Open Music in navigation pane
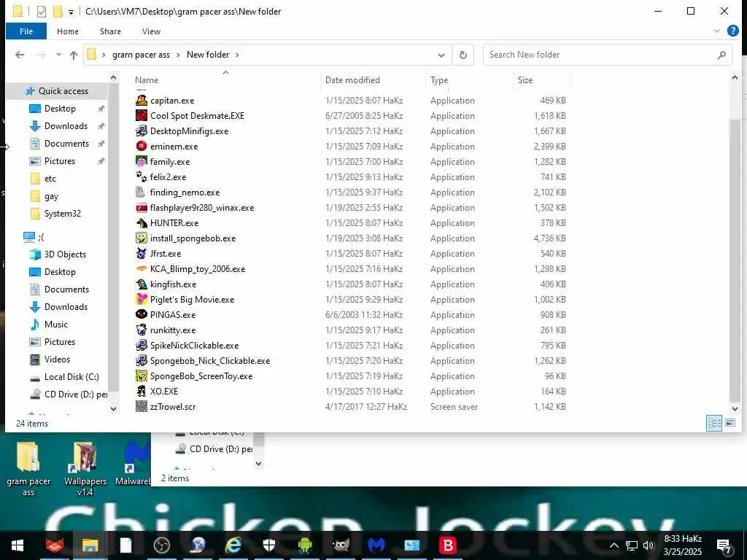747x560 pixels. [55, 324]
